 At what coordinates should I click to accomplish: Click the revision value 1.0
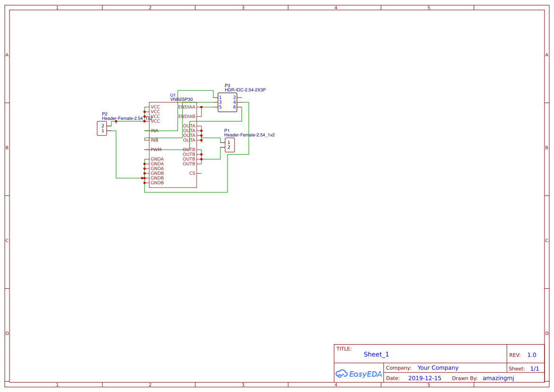pos(532,355)
